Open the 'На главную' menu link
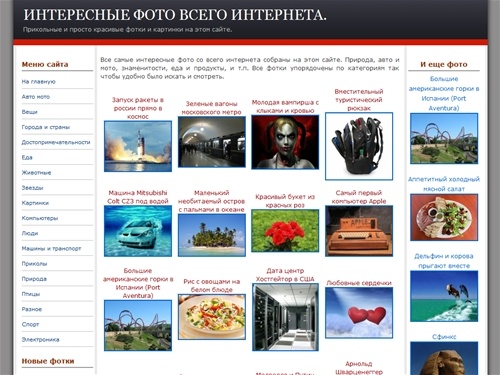 [x=39, y=82]
